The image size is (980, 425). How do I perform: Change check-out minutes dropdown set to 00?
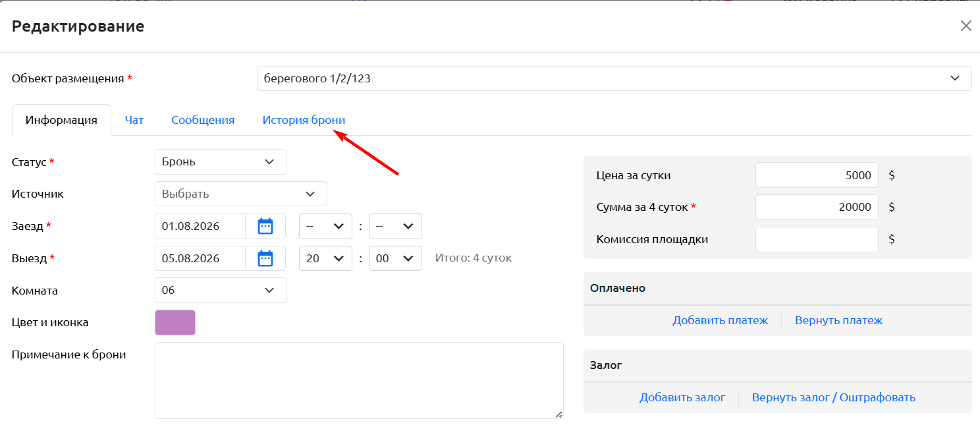pyautogui.click(x=395, y=258)
